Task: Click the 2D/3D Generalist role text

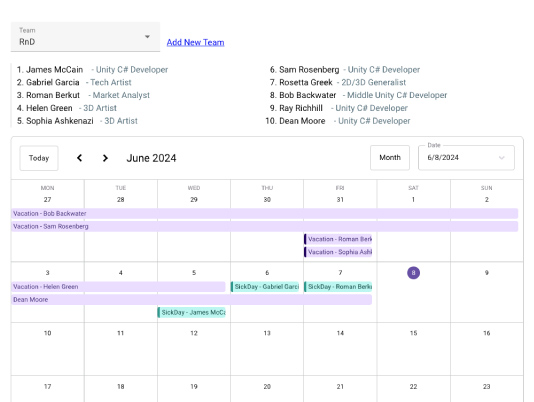Action: click(x=374, y=82)
